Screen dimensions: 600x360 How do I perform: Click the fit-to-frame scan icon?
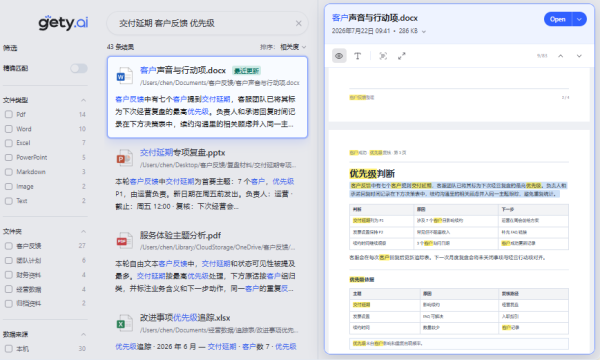383,56
